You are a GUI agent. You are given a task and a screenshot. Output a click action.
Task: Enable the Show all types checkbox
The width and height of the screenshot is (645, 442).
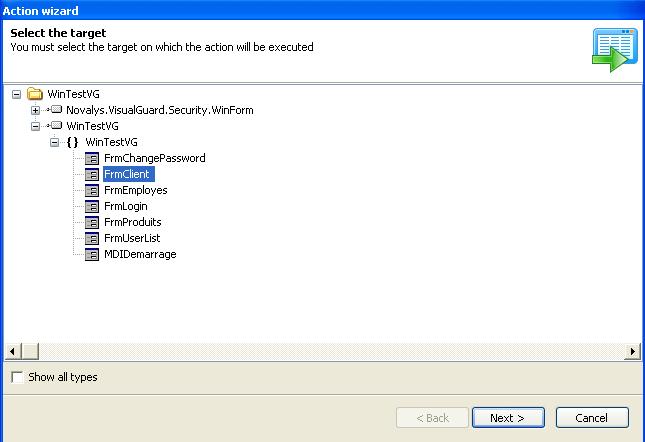point(16,377)
